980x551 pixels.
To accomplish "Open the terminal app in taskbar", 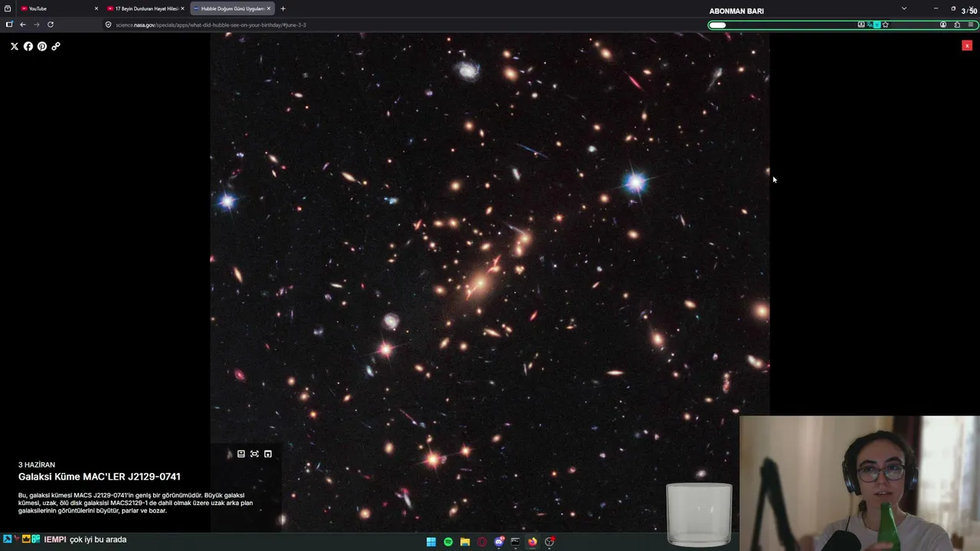I will click(515, 542).
